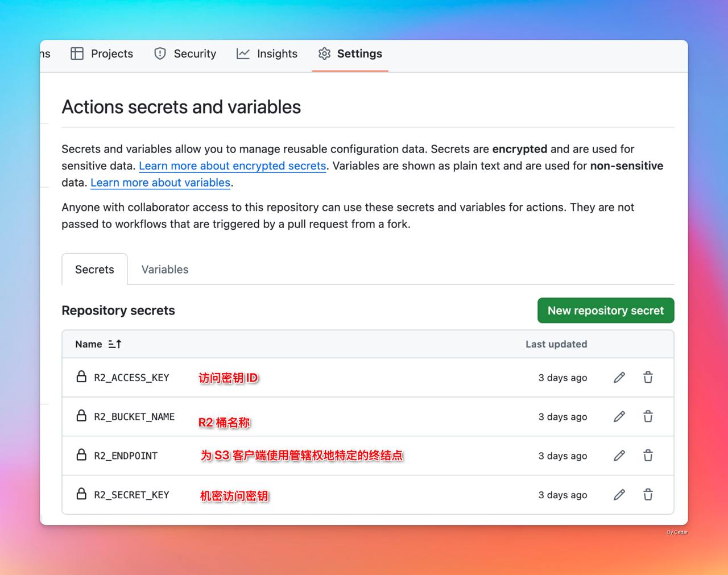Open the Security tab

(185, 53)
